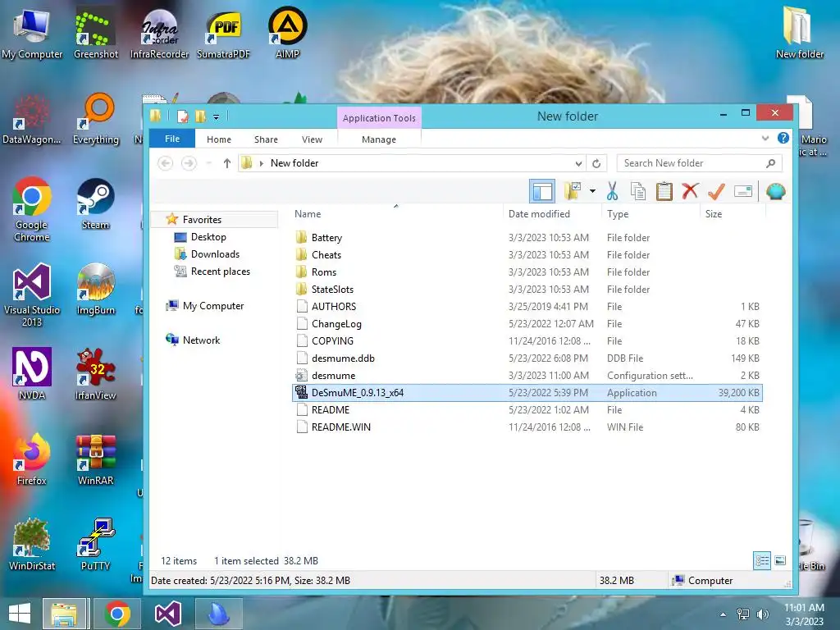Refresh the New folder view
Screen dimensions: 840x630
point(596,163)
